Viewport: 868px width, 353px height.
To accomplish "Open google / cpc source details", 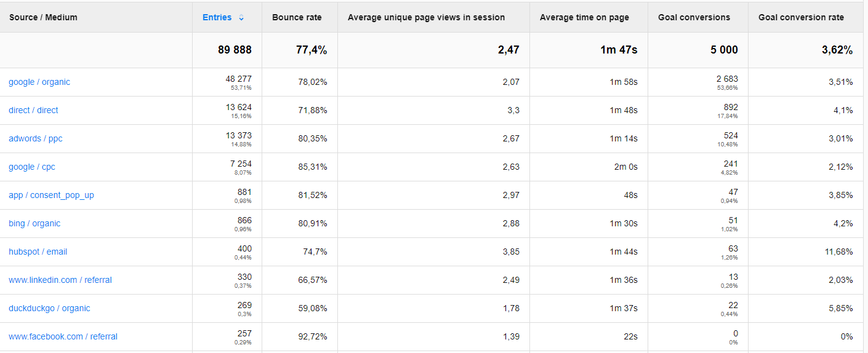I will [32, 167].
